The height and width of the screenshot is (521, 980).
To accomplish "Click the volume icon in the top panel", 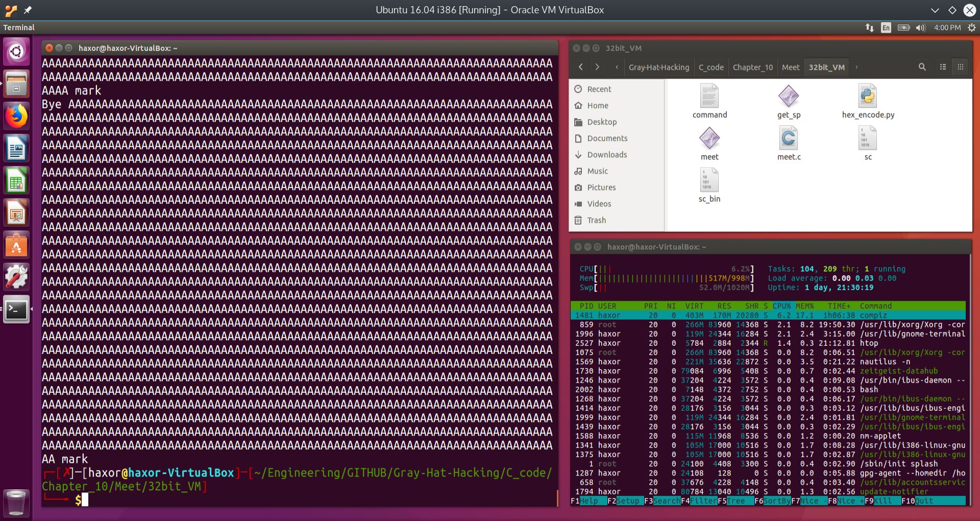I will [921, 28].
